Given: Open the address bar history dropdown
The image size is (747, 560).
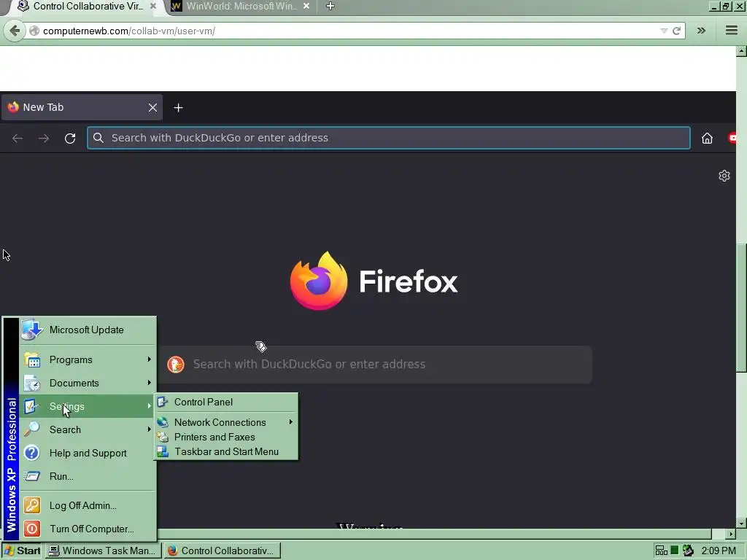Looking at the screenshot, I should 664,31.
